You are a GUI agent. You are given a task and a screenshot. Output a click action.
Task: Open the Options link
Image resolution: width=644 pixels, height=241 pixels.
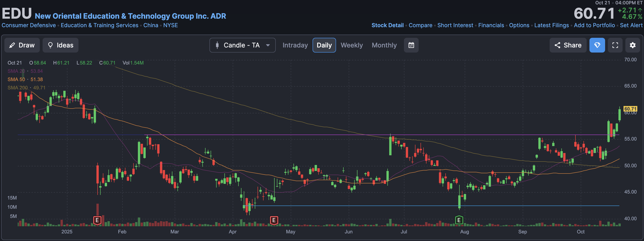[519, 25]
